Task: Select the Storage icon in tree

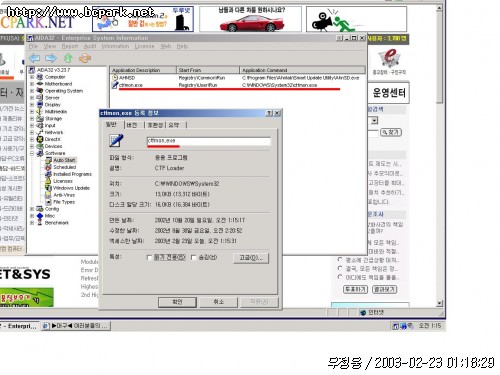Action: [40, 119]
